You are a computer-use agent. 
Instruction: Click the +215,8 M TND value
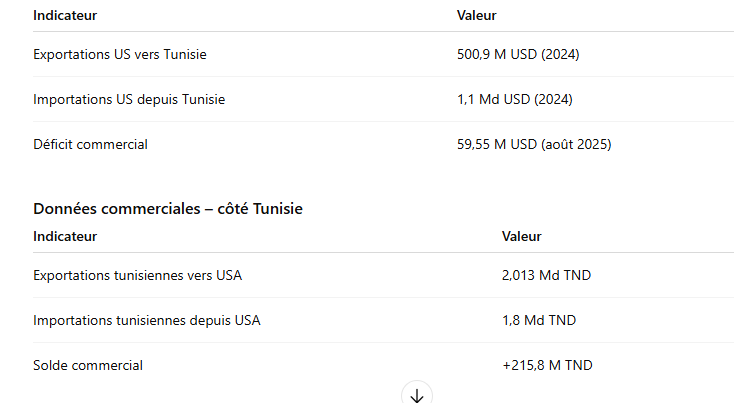click(547, 365)
